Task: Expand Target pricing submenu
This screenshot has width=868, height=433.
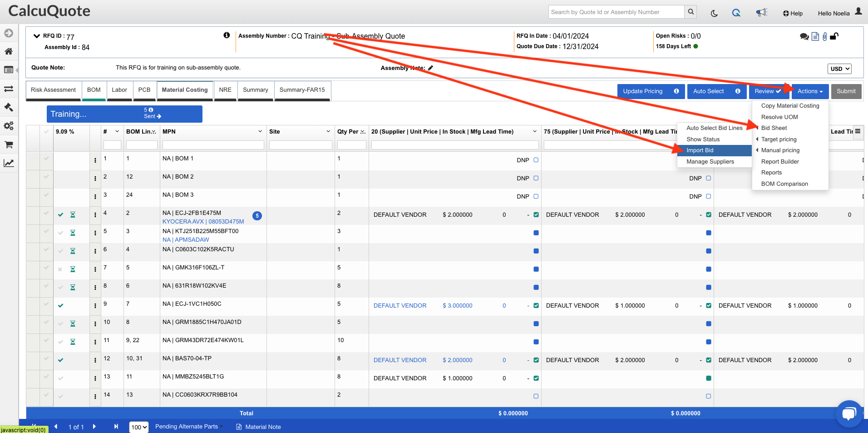Action: pos(779,139)
